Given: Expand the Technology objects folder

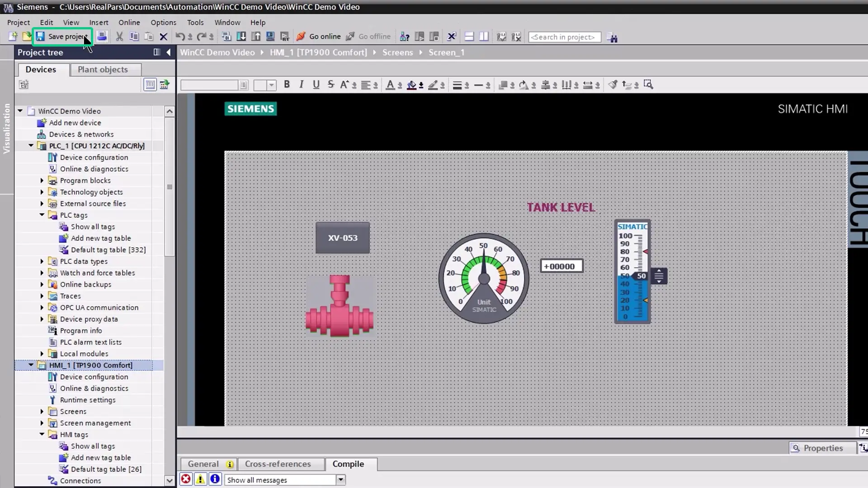Looking at the screenshot, I should coord(42,192).
